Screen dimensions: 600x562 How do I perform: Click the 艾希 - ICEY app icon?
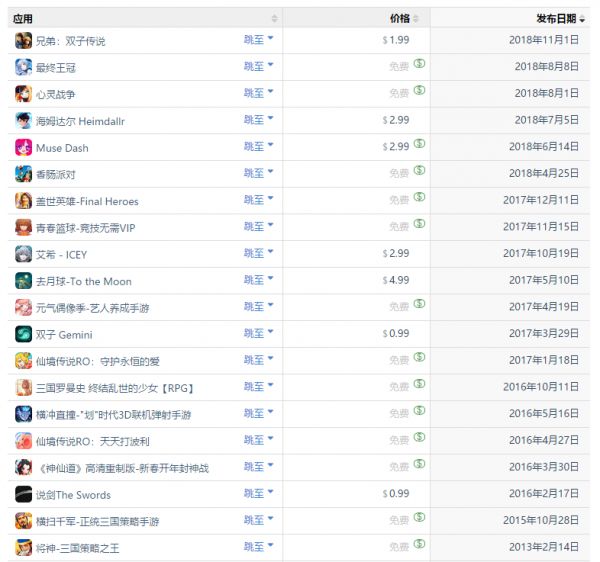23,254
